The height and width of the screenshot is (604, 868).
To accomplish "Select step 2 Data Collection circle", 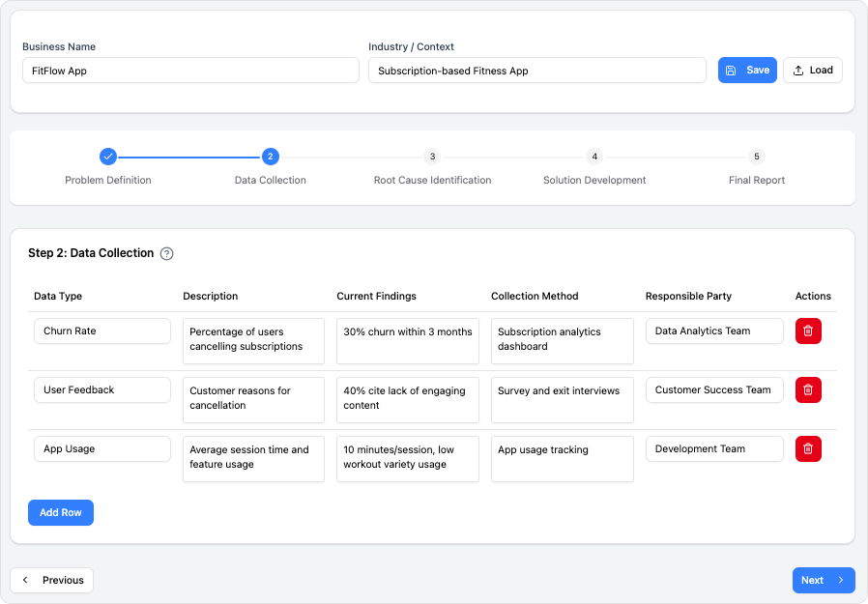I will click(270, 157).
